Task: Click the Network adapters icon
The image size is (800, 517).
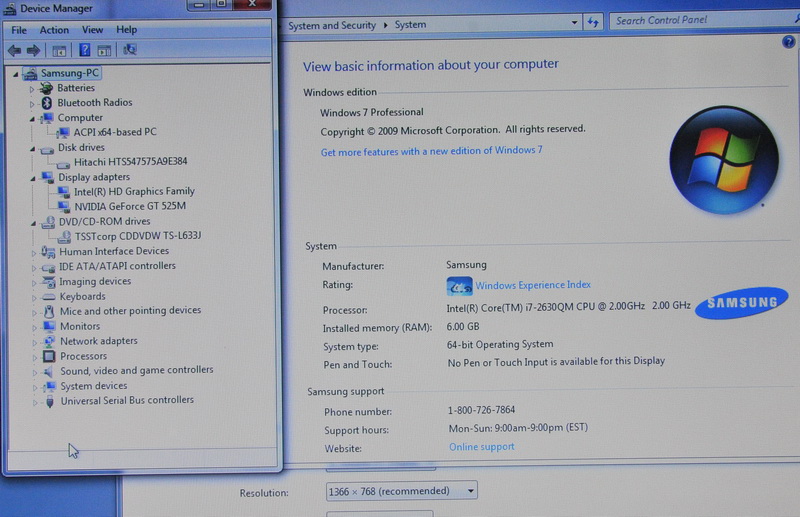Action: tap(49, 341)
